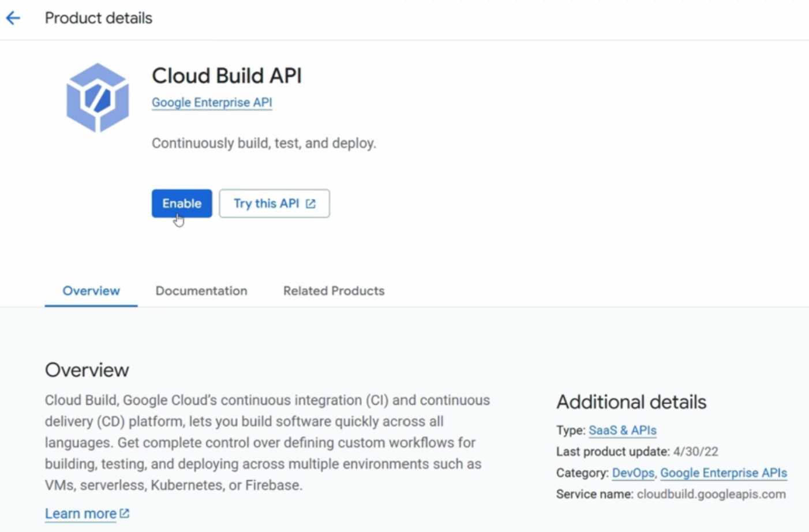Enable the Cloud Build API

[x=182, y=203]
